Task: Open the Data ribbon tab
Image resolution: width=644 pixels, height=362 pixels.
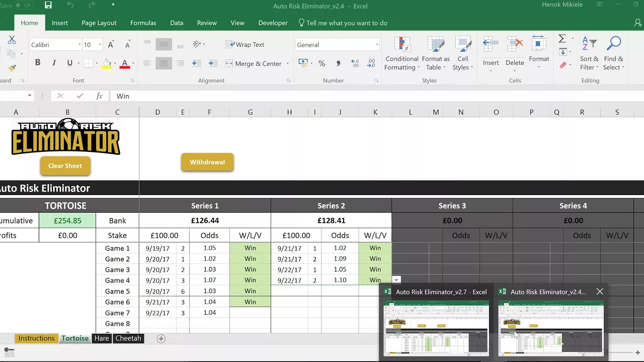Action: [177, 23]
